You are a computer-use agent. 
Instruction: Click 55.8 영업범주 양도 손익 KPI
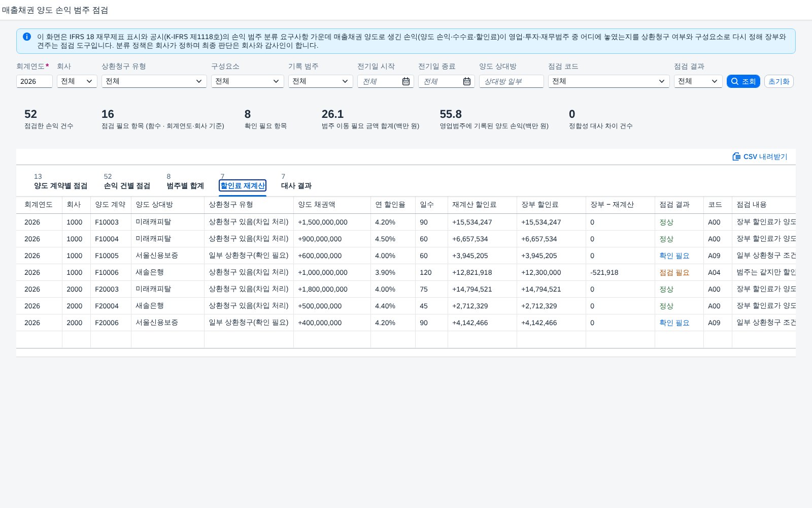click(x=451, y=114)
